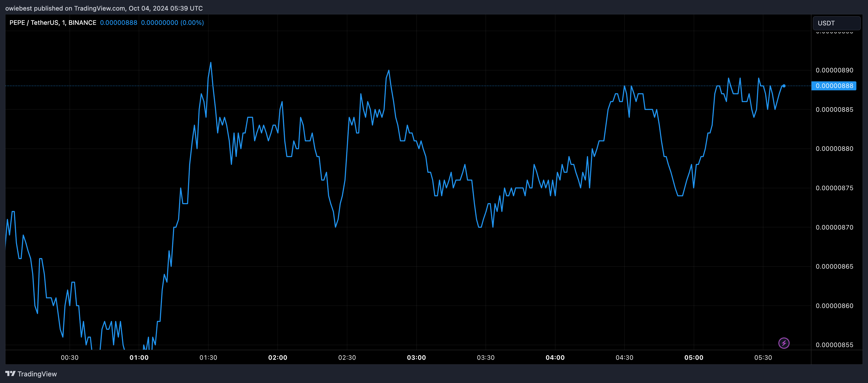Click the TradingView text at the bottom

pyautogui.click(x=37, y=374)
